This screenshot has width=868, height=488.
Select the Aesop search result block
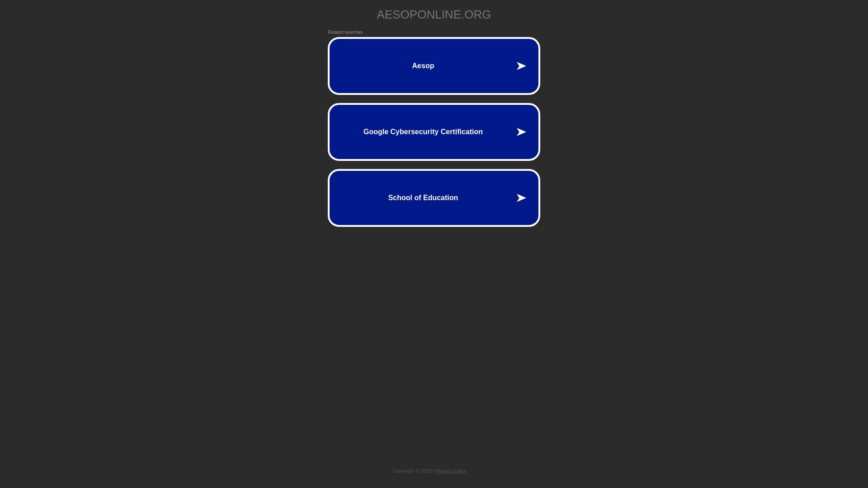click(434, 66)
